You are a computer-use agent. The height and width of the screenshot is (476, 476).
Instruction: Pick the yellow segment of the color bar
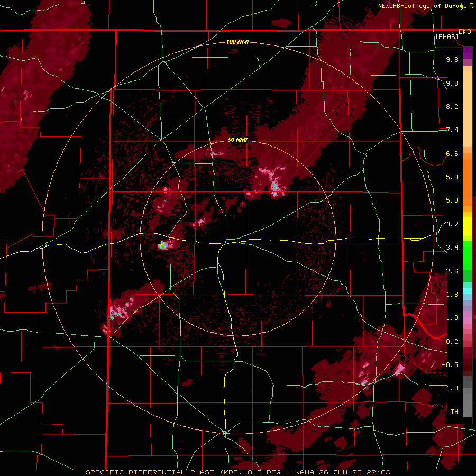(x=467, y=226)
